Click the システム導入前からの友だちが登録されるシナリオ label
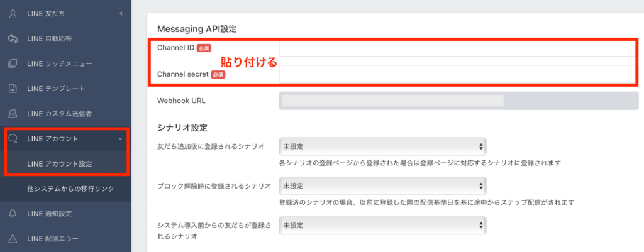This screenshot has height=252, width=644. coord(214,231)
